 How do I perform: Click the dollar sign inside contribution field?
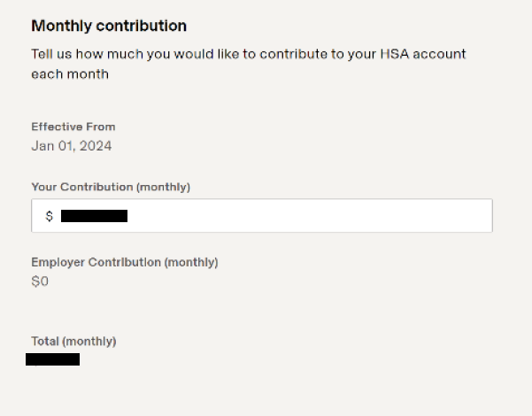coord(50,216)
